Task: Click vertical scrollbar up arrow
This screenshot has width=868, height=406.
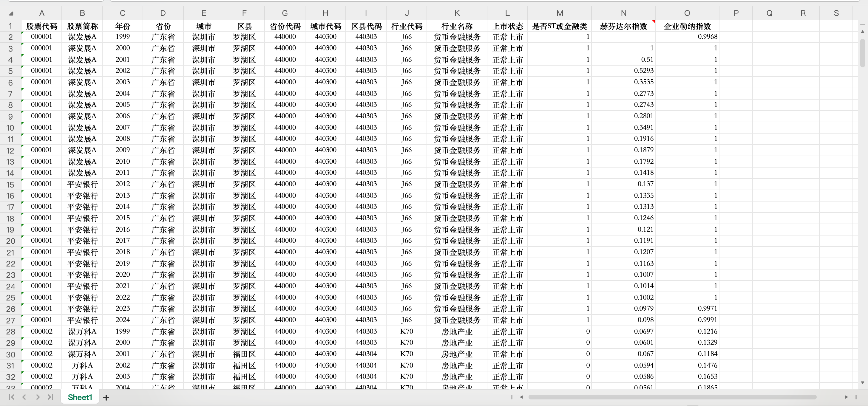Action: tap(863, 32)
